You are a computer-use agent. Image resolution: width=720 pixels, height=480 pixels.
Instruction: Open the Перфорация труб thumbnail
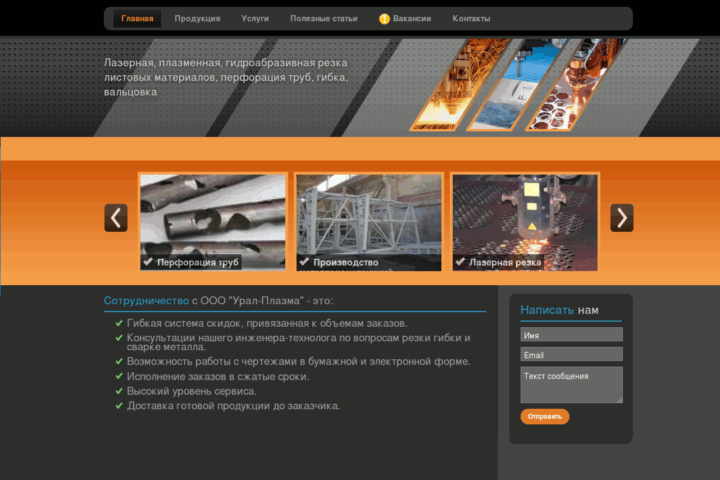click(x=213, y=213)
